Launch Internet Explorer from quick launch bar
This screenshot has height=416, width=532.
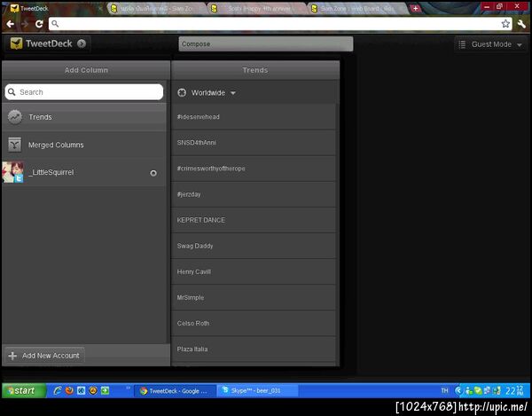click(x=58, y=390)
